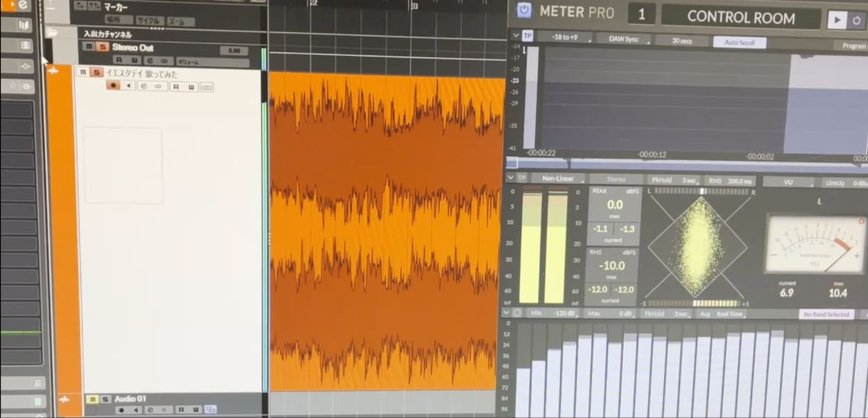Click the No Band Selected button
The height and width of the screenshot is (418, 868).
(827, 314)
